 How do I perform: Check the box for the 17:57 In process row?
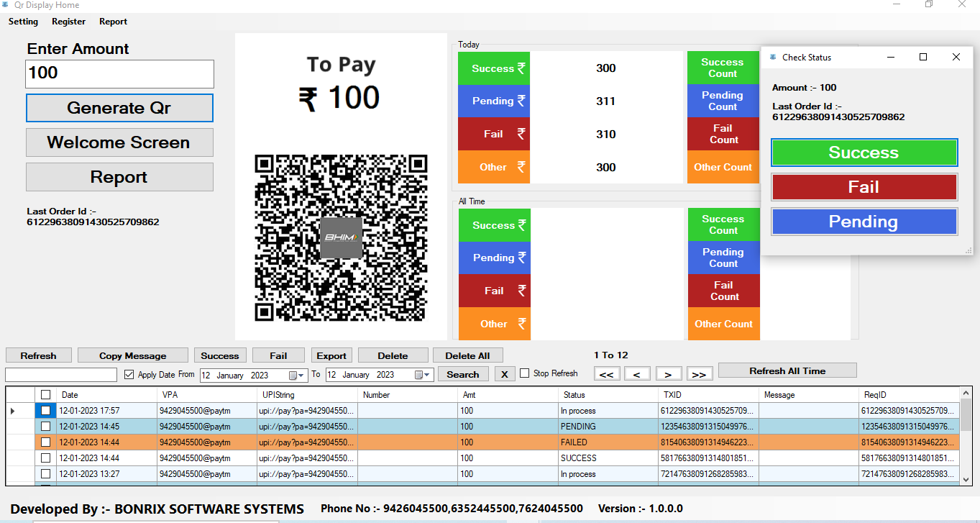(x=46, y=411)
